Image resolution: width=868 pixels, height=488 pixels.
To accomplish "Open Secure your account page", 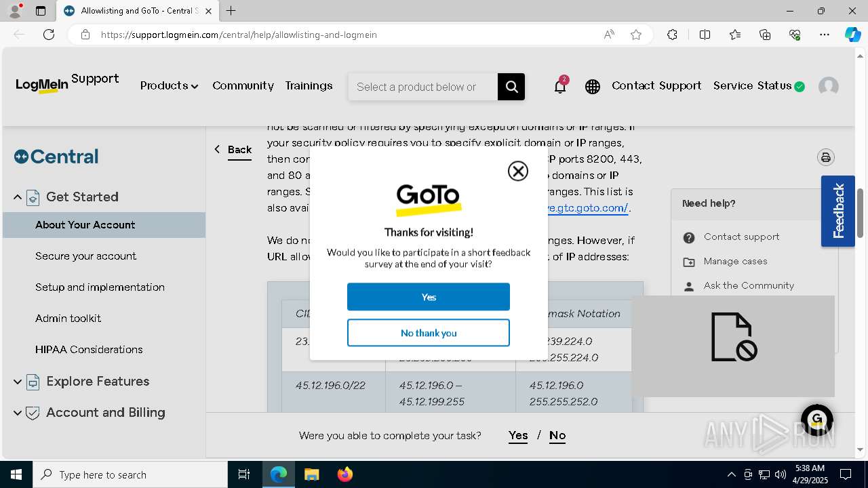I will [85, 256].
